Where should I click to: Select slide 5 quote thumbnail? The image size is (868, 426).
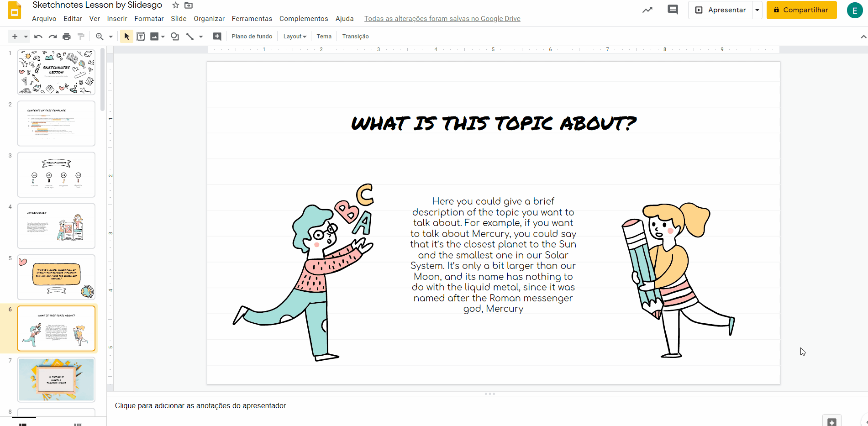pyautogui.click(x=56, y=277)
